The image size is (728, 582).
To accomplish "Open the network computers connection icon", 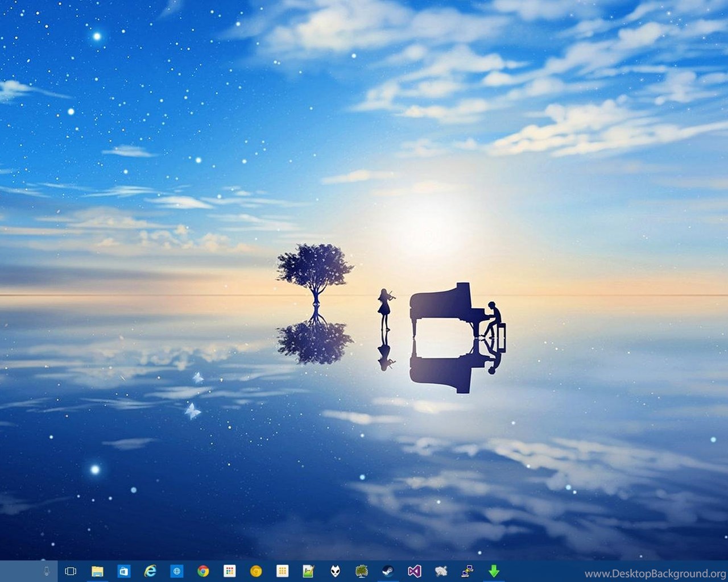I will pyautogui.click(x=468, y=571).
